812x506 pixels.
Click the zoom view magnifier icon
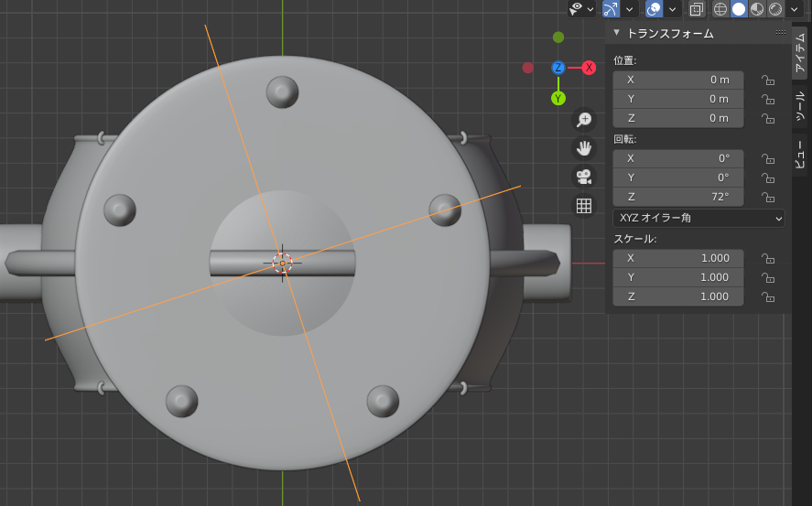coord(584,120)
